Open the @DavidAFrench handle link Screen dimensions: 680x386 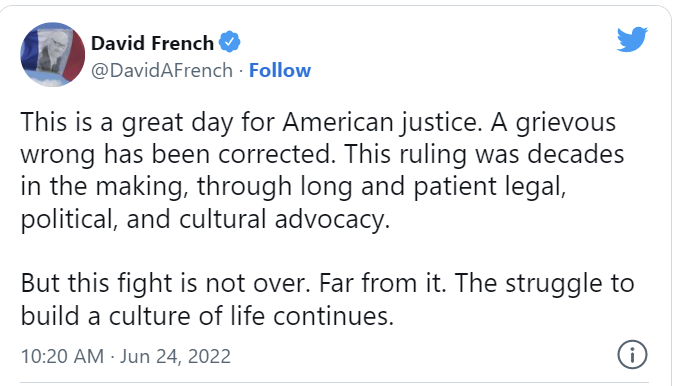click(x=162, y=70)
